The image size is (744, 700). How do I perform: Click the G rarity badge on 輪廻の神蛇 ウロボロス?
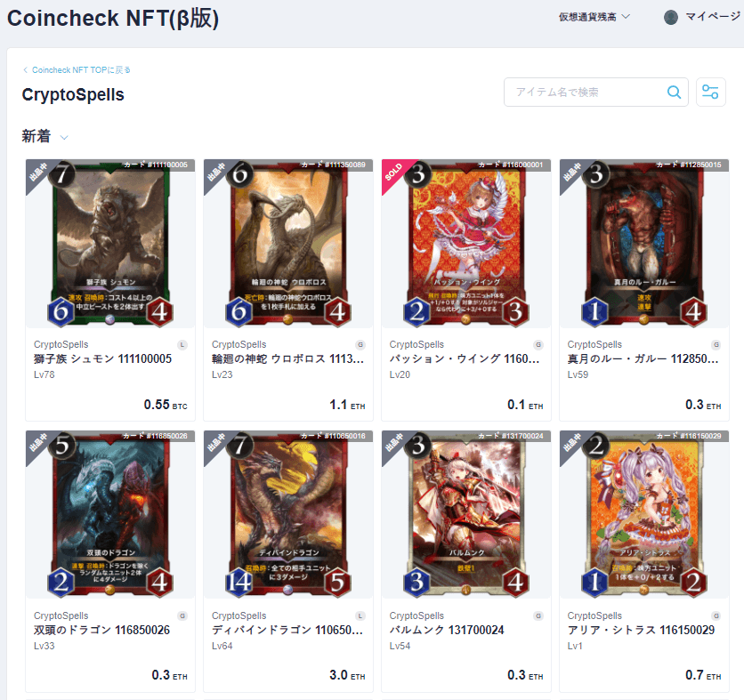[360, 345]
